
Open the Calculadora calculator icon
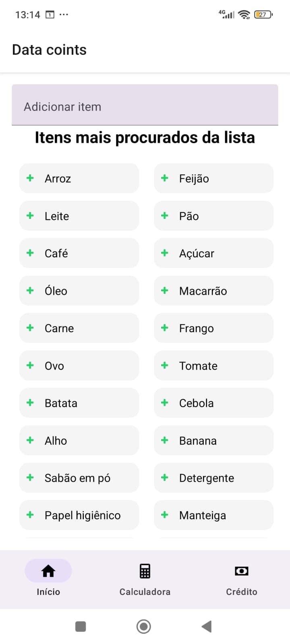[145, 571]
